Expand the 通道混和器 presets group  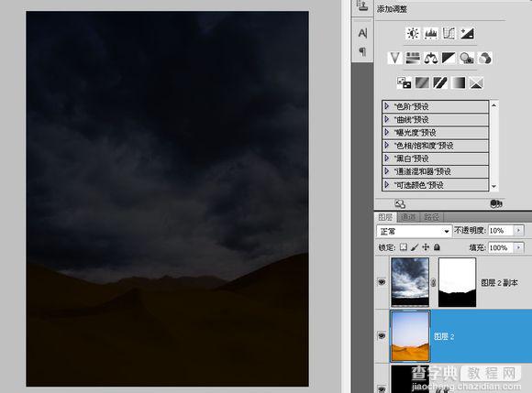point(386,171)
